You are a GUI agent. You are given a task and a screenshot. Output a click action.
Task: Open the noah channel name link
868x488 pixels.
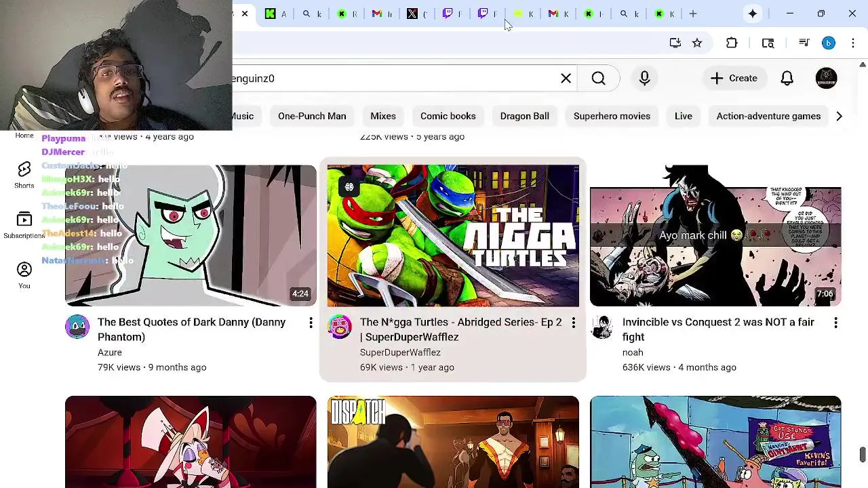[633, 352]
